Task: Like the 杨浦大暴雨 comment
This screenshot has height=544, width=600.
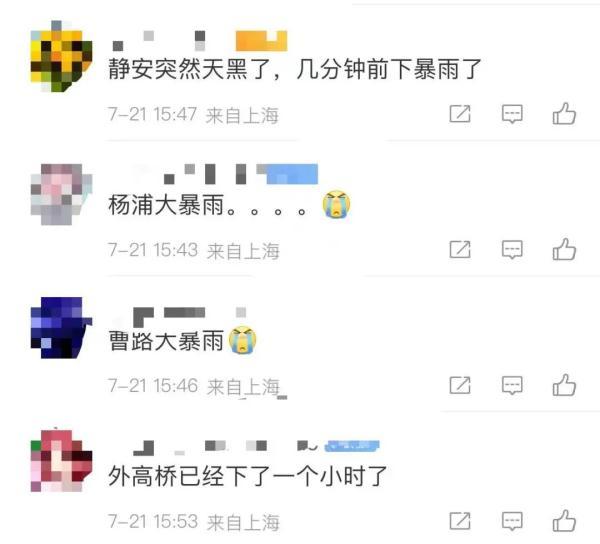Action: click(564, 249)
